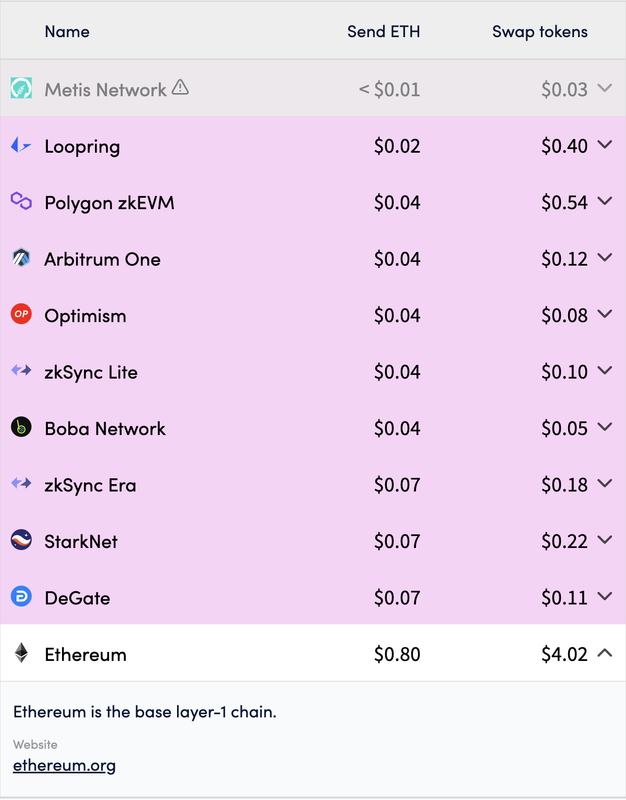Click the StarkNet logo icon
Screen dimensions: 626x800
(21, 540)
